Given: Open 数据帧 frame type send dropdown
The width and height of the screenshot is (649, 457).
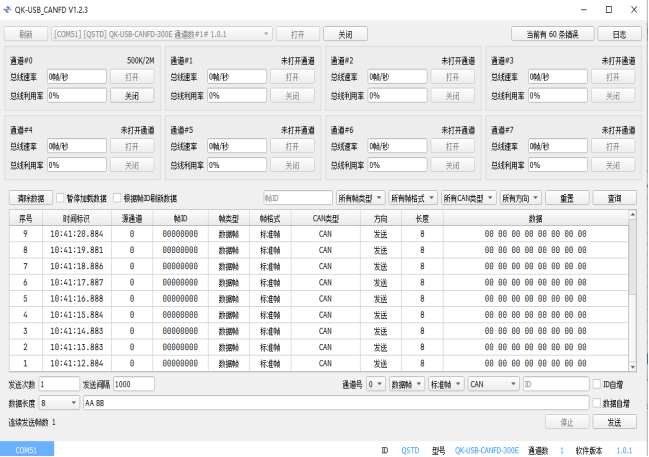Looking at the screenshot, I should click(407, 384).
